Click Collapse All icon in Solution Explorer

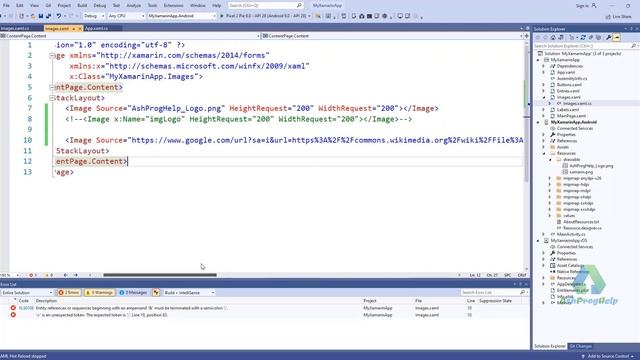[591, 38]
